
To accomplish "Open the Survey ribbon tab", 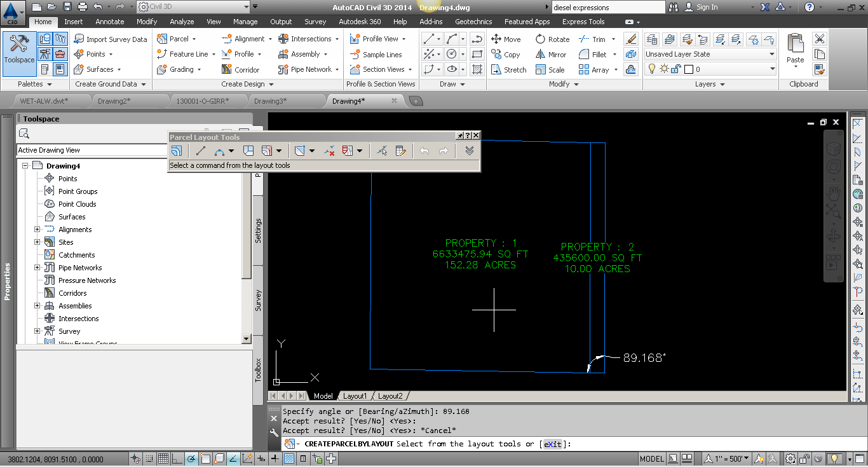I will (315, 22).
